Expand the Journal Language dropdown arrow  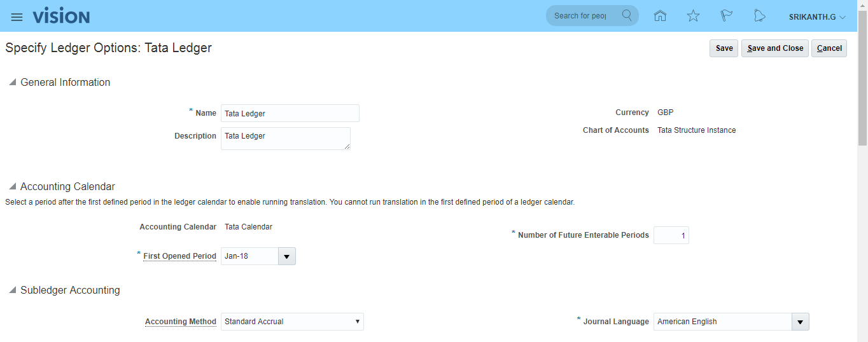pos(800,322)
